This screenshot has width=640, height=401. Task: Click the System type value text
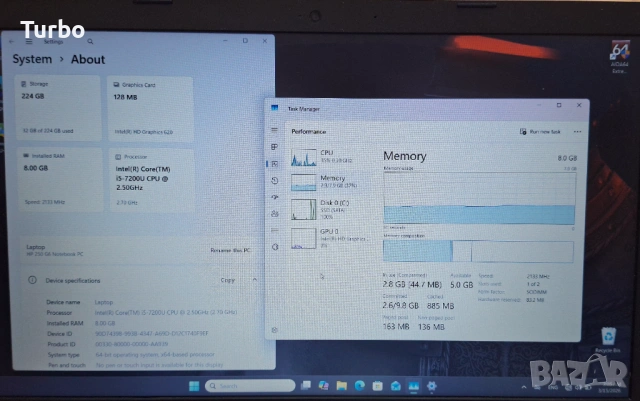[155, 354]
